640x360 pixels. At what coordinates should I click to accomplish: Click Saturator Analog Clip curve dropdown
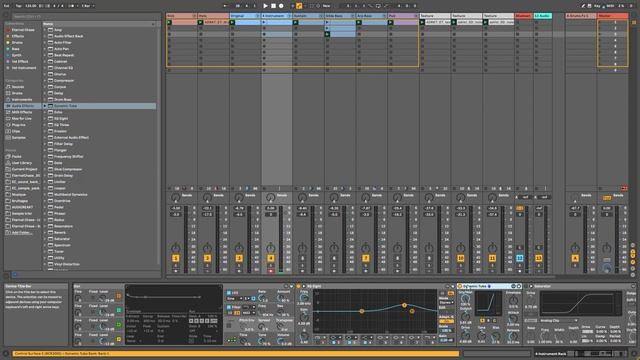pos(558,320)
